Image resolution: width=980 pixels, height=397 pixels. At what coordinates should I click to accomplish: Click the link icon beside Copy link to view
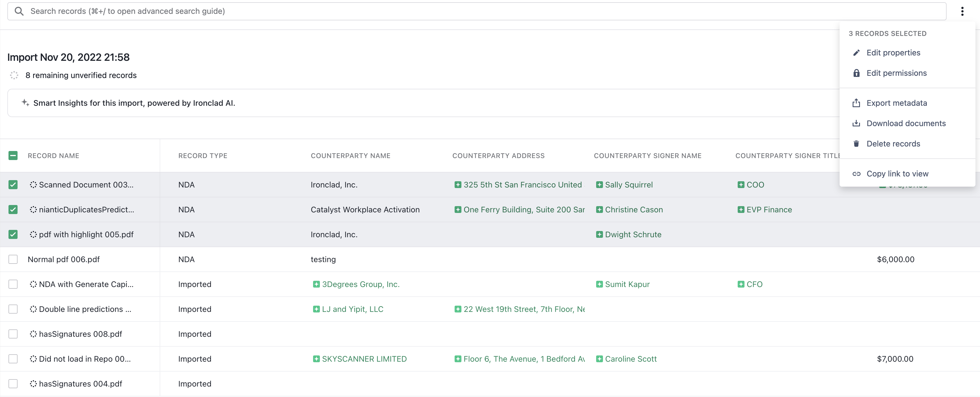tap(856, 174)
